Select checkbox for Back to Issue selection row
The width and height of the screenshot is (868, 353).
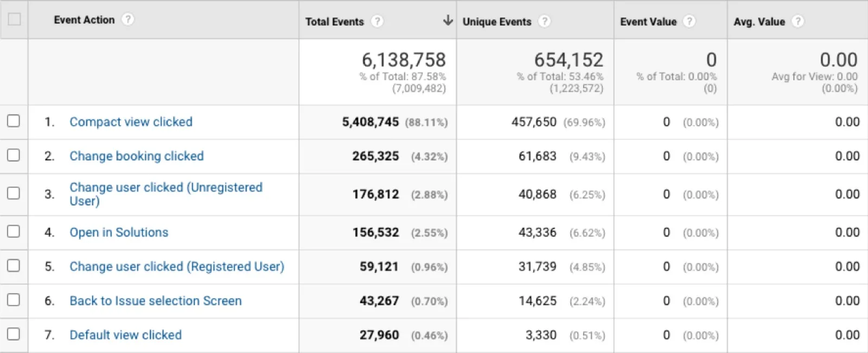pos(14,300)
